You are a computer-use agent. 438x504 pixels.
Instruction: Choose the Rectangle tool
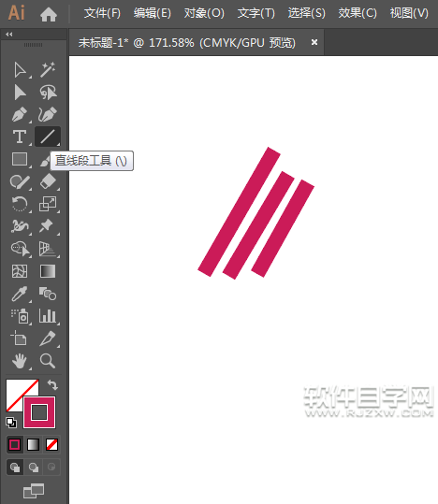(20, 159)
